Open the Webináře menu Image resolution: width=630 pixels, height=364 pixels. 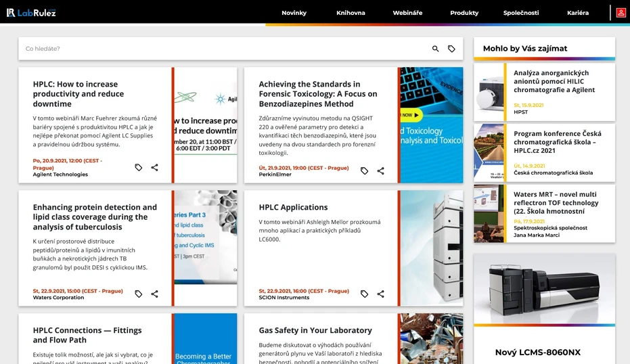coord(407,13)
